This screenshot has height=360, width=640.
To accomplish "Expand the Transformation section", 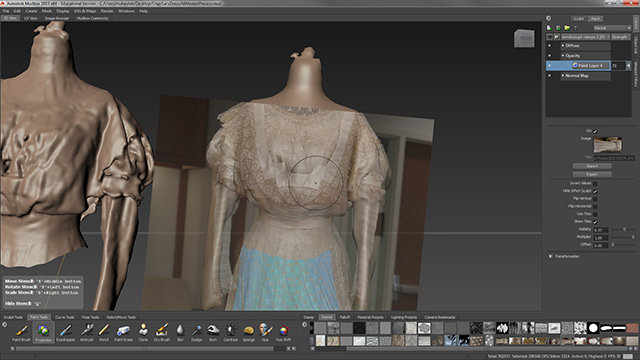I will click(550, 256).
